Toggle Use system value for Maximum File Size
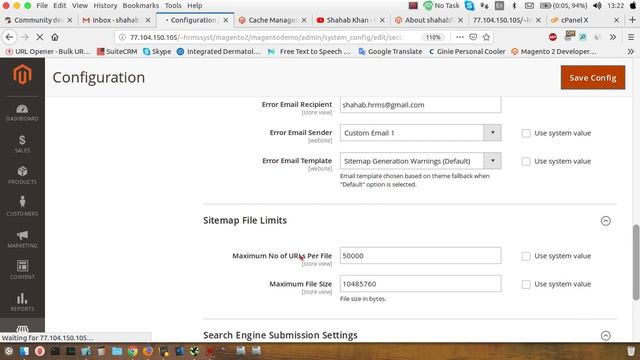This screenshot has height=360, width=640. (x=526, y=284)
